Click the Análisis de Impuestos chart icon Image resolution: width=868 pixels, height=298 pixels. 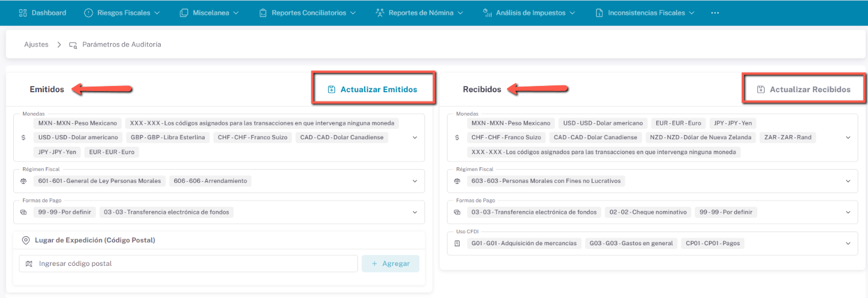(487, 13)
